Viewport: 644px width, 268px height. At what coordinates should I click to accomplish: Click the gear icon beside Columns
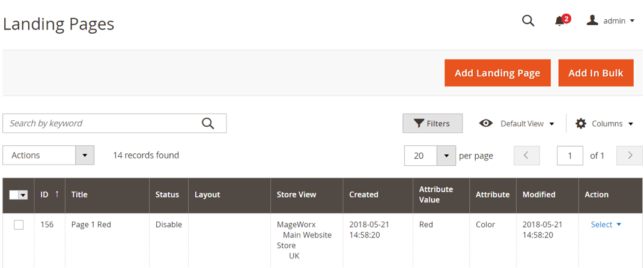click(580, 123)
